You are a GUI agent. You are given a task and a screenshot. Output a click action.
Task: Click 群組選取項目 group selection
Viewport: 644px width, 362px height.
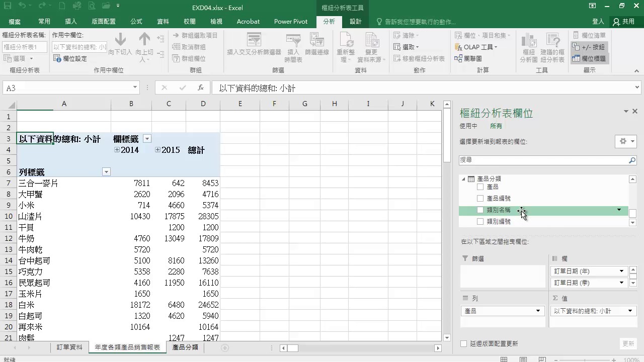coord(195,35)
